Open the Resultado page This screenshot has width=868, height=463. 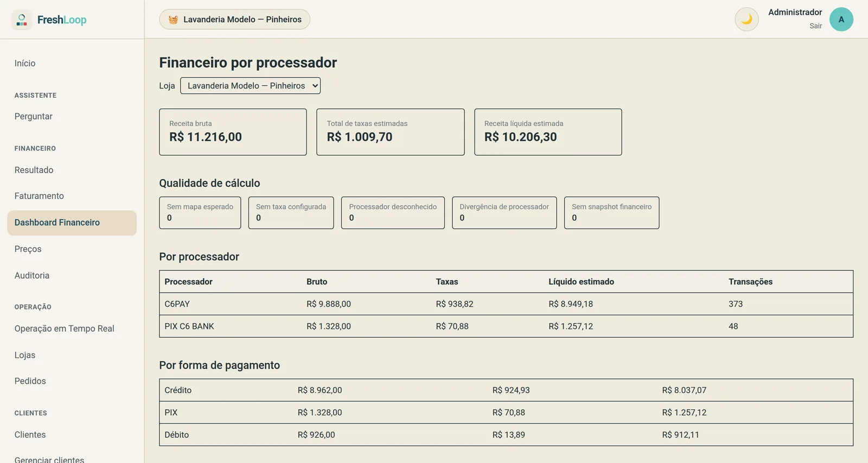point(34,170)
